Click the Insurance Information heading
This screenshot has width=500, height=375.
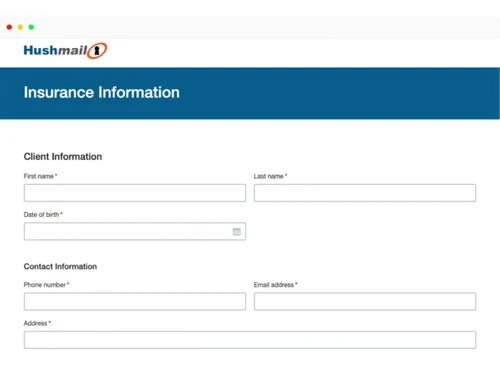(x=102, y=92)
